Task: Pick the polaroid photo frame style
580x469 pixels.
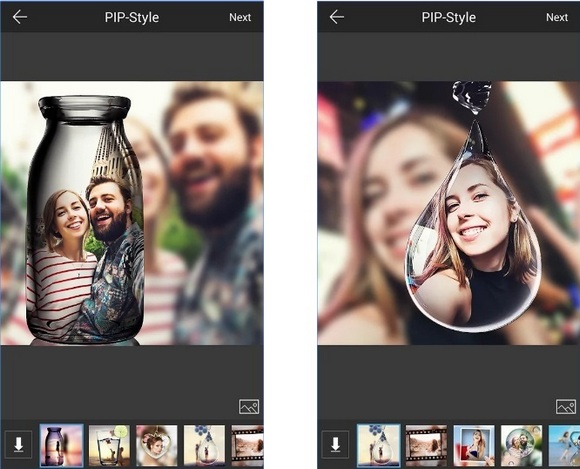Action: coord(474,445)
